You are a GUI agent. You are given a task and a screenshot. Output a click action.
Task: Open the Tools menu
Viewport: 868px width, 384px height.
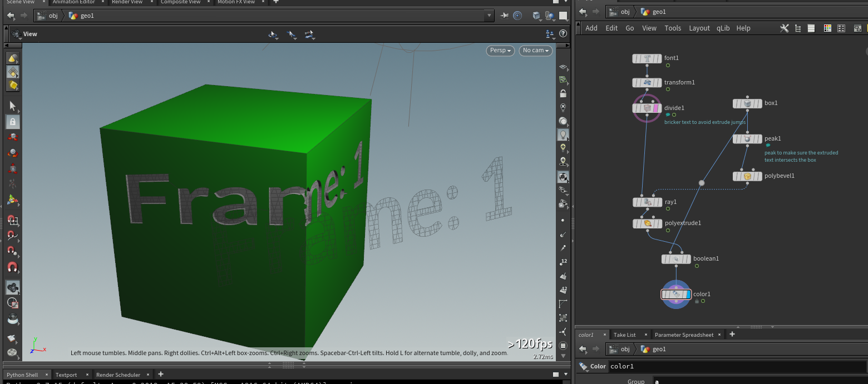pyautogui.click(x=673, y=28)
